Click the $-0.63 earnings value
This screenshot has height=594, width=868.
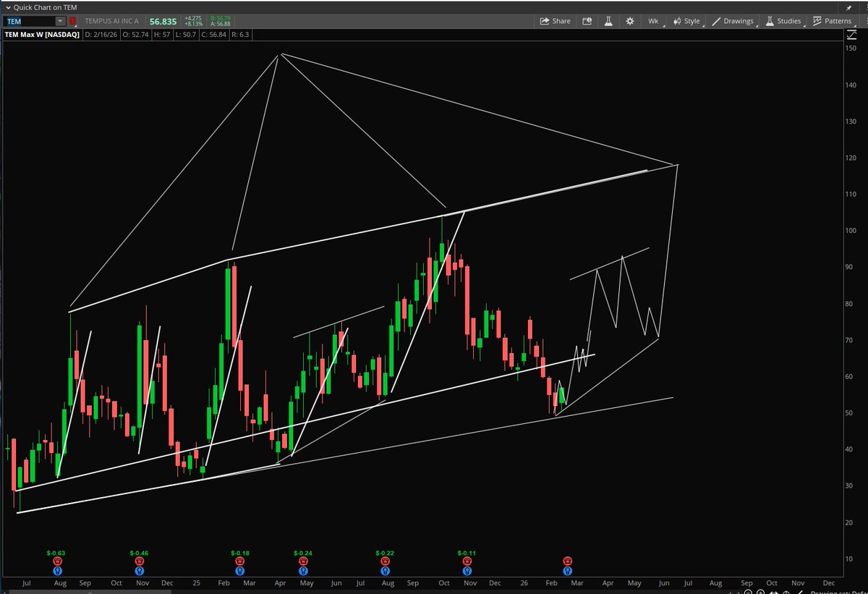(x=57, y=553)
